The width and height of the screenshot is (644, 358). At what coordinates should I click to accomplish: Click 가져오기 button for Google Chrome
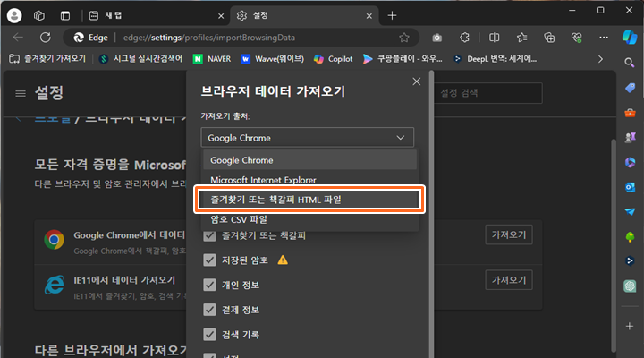508,234
